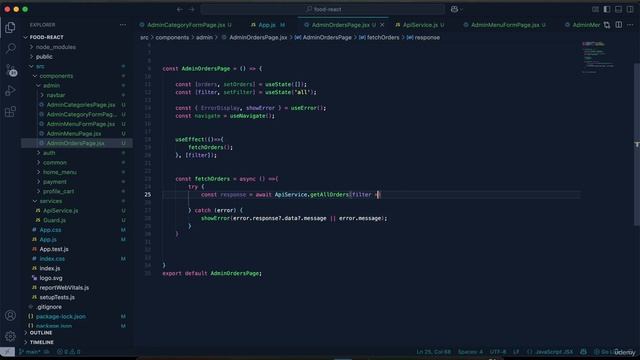Go forward with the navigation arrow
Viewport: 640px width, 360px height.
[x=191, y=9]
